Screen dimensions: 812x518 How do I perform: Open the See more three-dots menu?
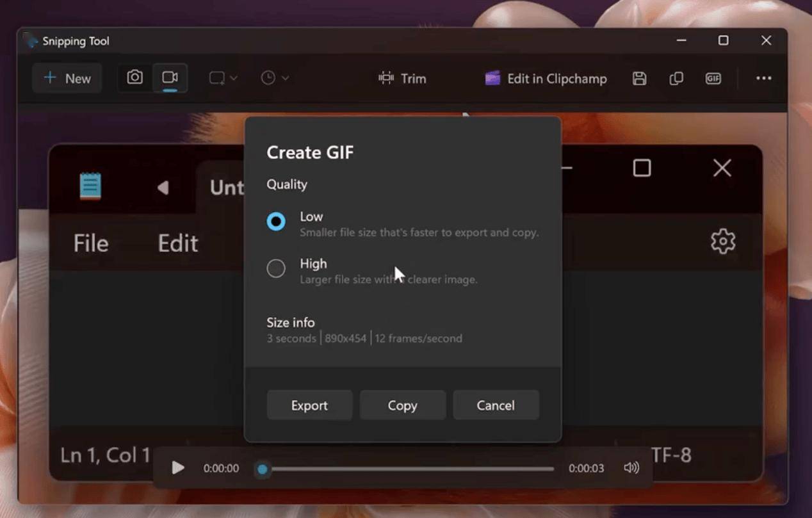coord(763,78)
